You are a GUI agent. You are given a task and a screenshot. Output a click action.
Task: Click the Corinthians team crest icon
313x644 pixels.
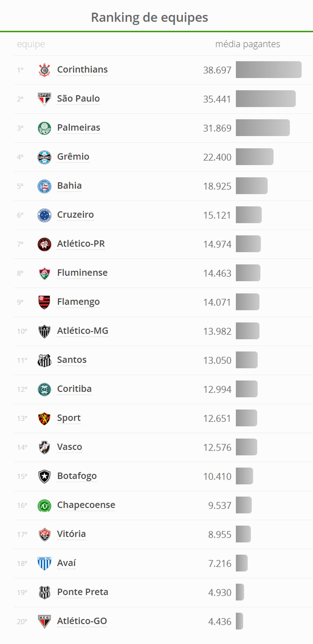point(44,70)
